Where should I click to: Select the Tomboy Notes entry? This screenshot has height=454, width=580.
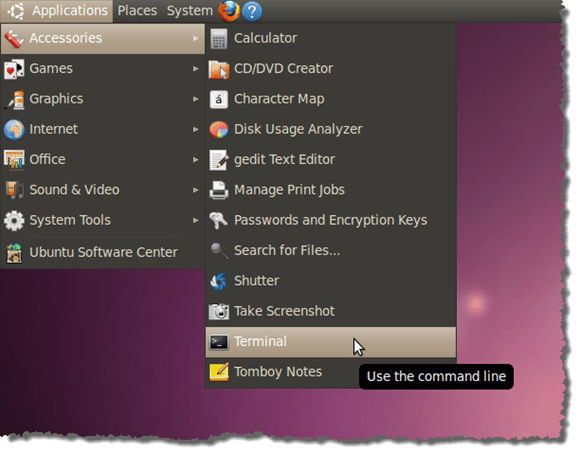click(331, 372)
